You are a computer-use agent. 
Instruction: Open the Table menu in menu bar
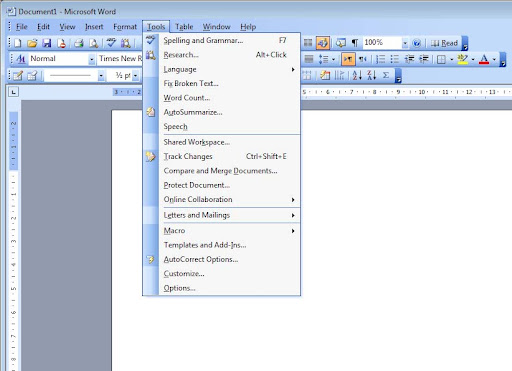(x=184, y=27)
